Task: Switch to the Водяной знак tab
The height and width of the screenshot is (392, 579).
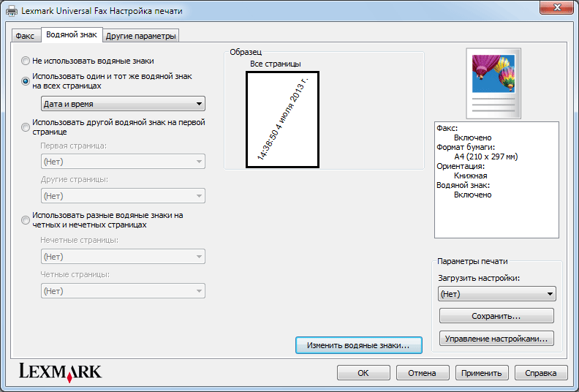Action: (x=72, y=34)
